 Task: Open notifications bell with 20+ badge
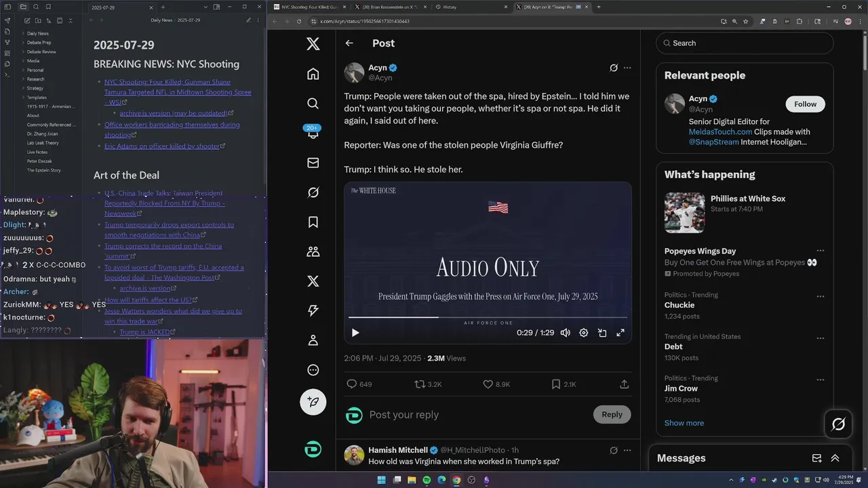(x=313, y=133)
